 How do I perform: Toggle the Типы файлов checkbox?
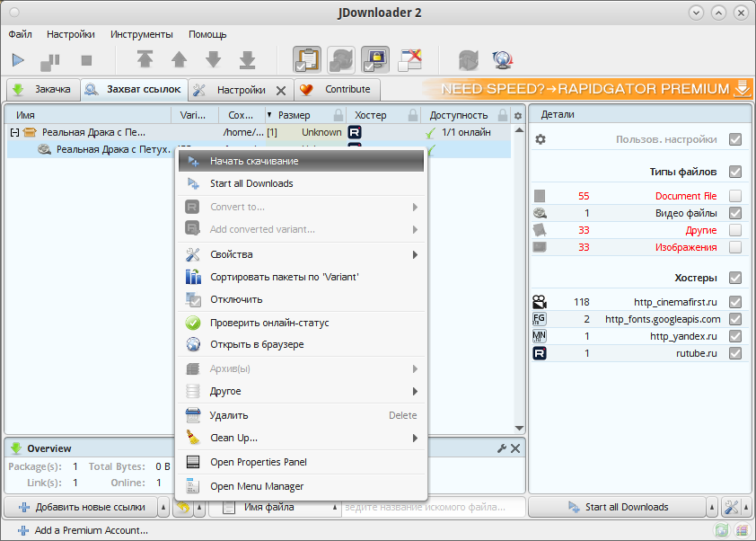point(735,172)
